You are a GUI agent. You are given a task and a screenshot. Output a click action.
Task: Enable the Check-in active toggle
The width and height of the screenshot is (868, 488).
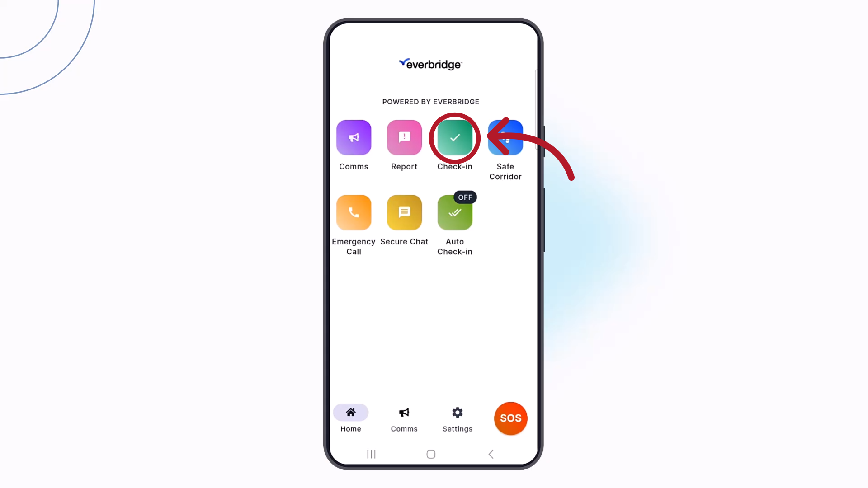pos(455,138)
